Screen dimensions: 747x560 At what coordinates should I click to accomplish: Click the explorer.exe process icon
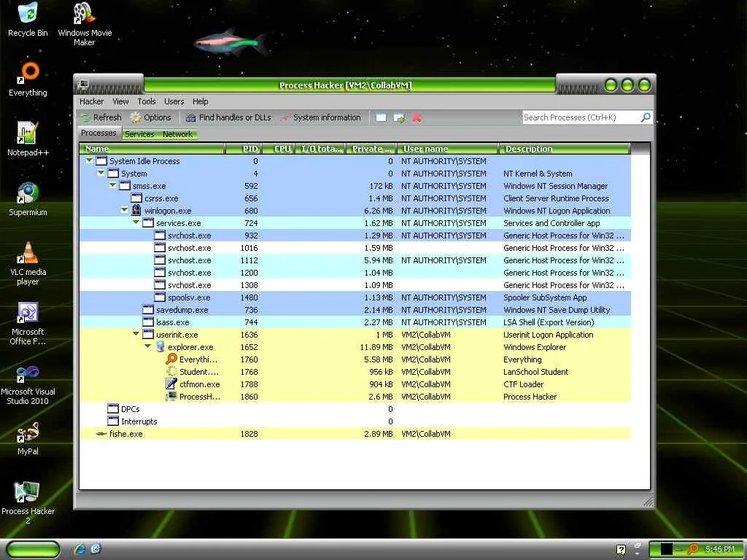(160, 346)
